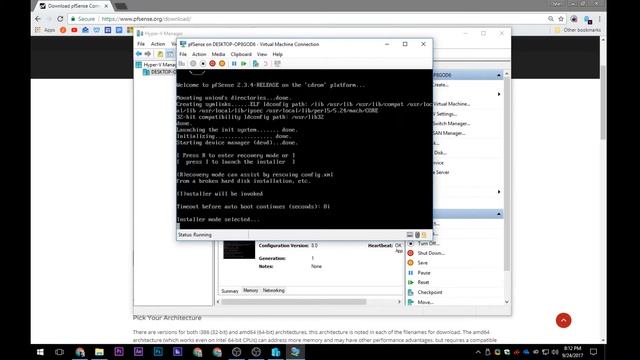Open View menu in VM Connection window
This screenshot has height=360, width=640.
(x=262, y=54)
